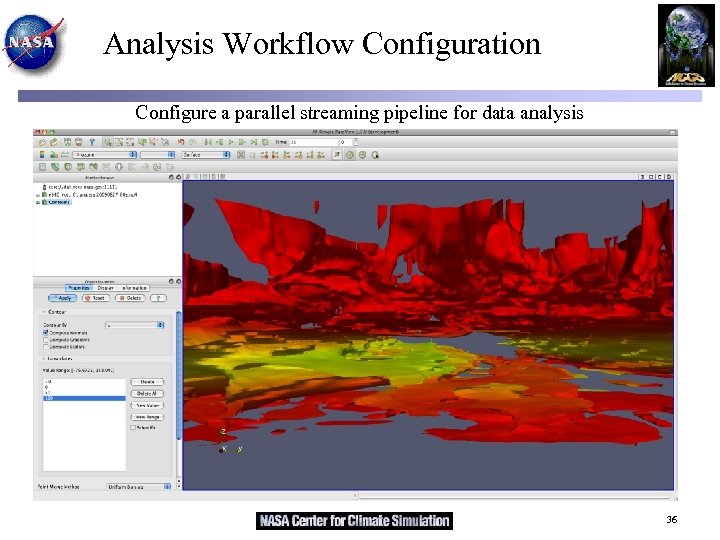Click the Undo toolbar icon
The image size is (720, 540).
(x=181, y=142)
